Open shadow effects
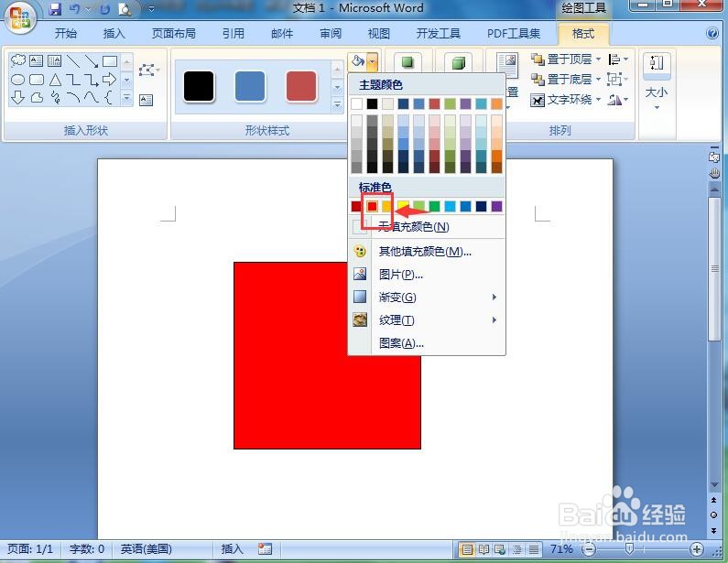 point(407,62)
